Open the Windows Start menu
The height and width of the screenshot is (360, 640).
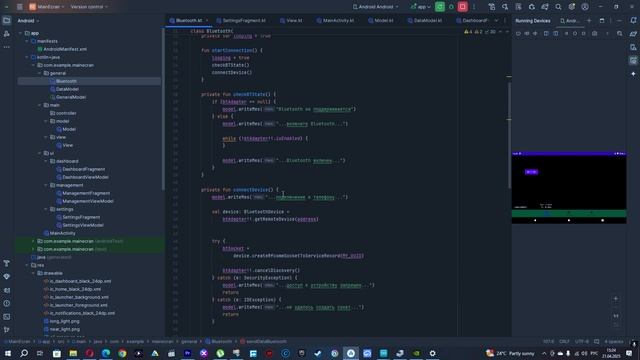click(x=8, y=353)
